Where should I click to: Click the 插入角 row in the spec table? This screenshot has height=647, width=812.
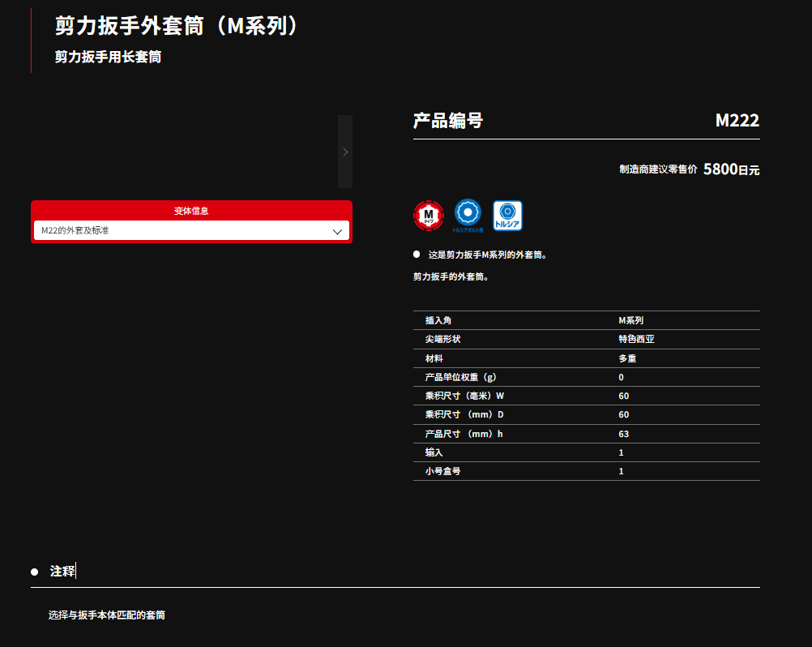click(586, 320)
